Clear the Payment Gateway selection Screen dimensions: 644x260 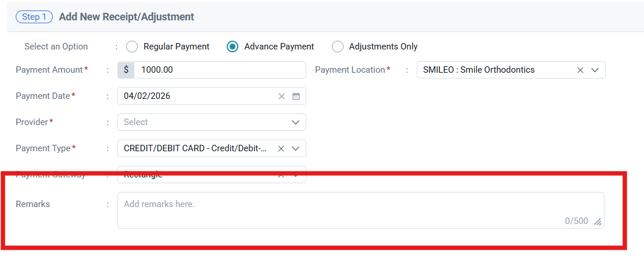281,175
